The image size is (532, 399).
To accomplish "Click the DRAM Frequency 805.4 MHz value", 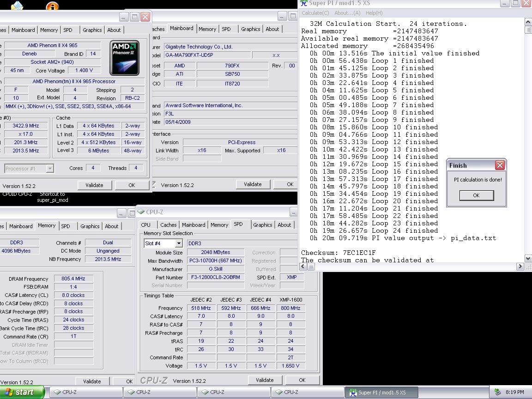I will pyautogui.click(x=73, y=278).
